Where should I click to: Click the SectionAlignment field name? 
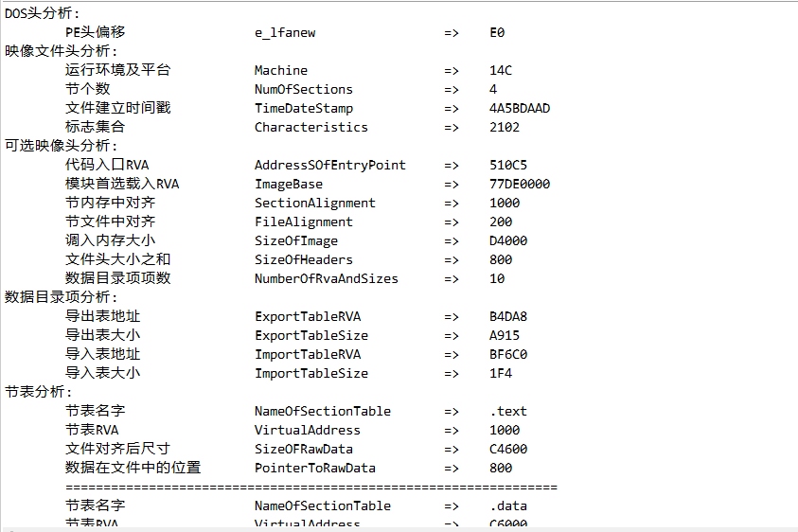click(314, 203)
